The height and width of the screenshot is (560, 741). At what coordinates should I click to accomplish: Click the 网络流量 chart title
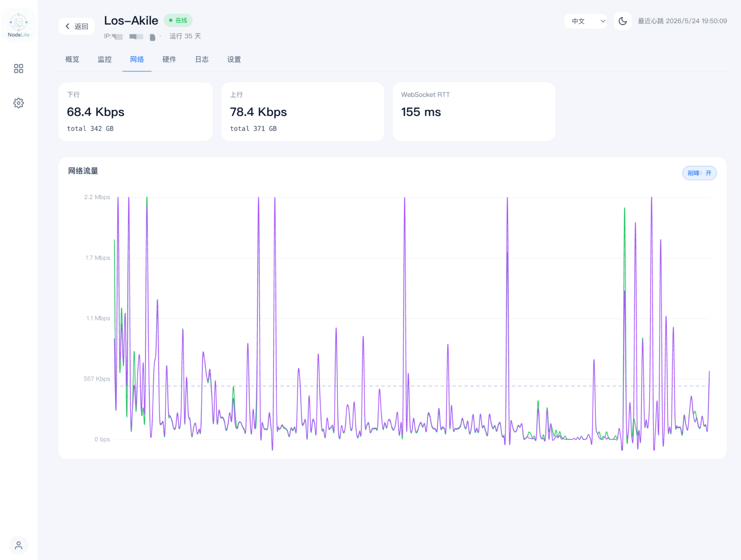point(83,171)
